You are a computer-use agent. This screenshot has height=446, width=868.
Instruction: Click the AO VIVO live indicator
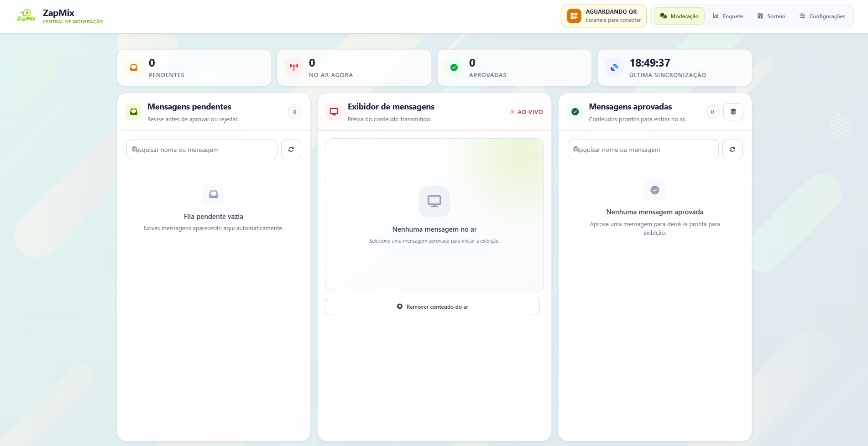(526, 112)
